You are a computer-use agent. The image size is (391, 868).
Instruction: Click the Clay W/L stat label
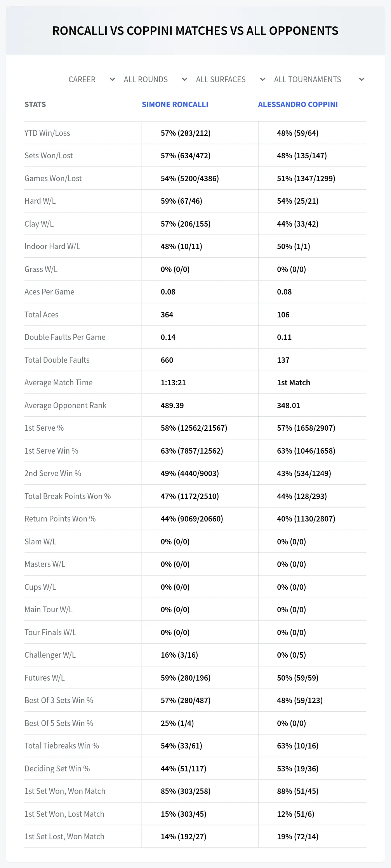point(39,224)
